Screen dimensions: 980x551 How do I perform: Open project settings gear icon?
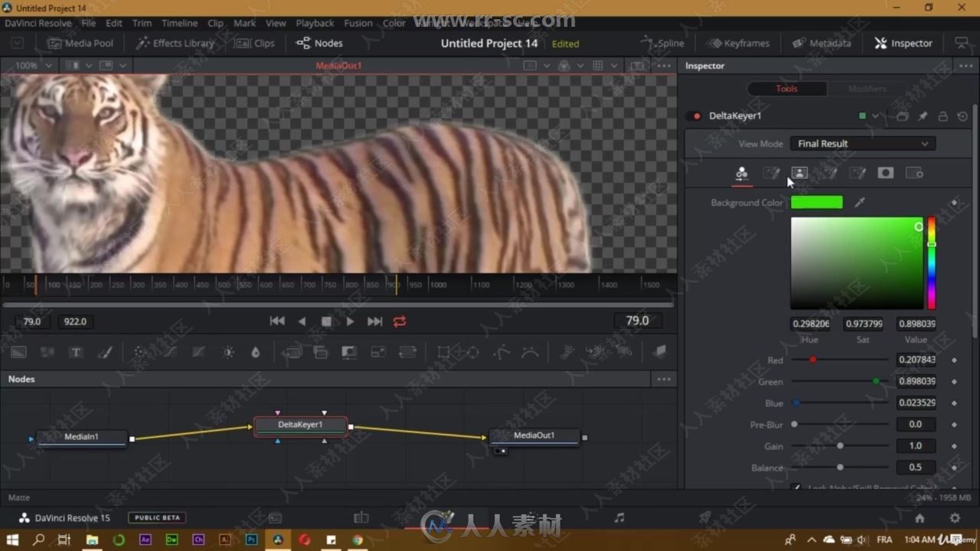click(955, 518)
